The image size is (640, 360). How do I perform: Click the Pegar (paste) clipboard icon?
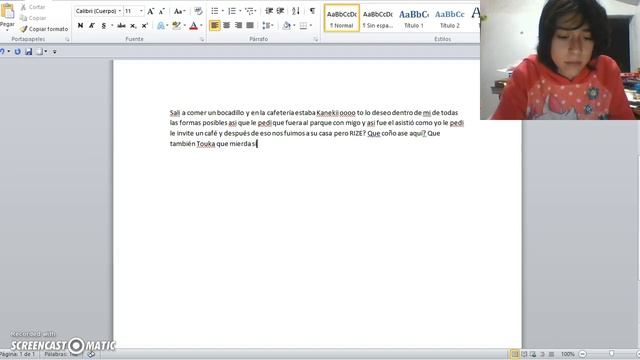[7, 11]
